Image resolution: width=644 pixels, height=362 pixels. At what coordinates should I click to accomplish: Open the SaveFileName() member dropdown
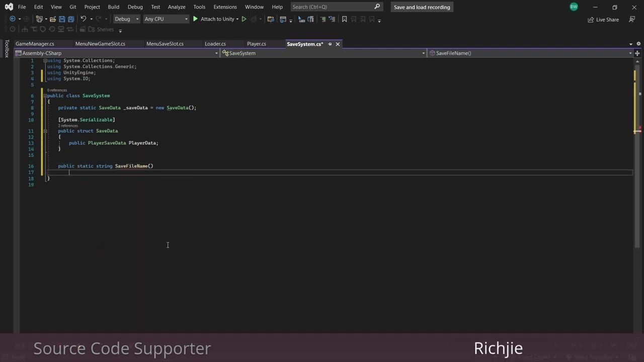coord(630,53)
